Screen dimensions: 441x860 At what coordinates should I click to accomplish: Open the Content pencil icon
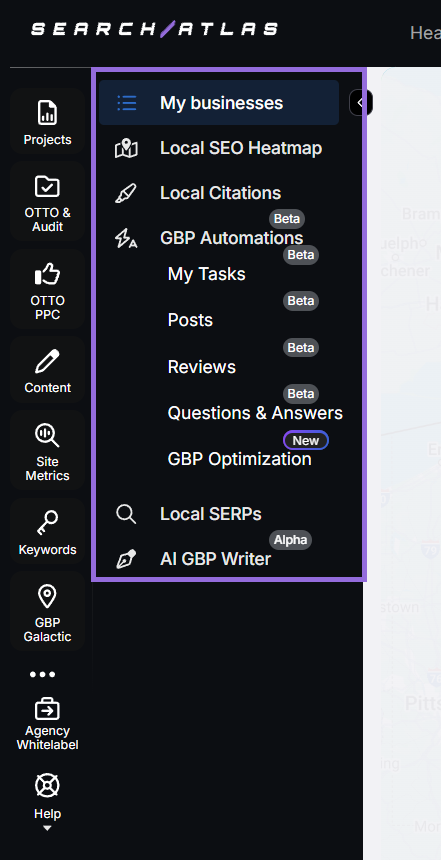click(47, 361)
